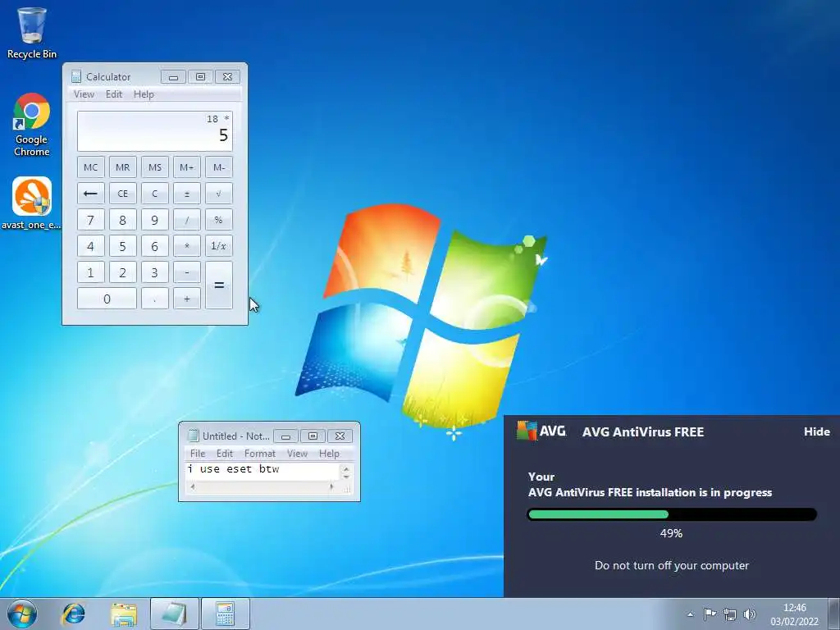Click the AVG installation progress bar
840x630 pixels.
pos(672,514)
